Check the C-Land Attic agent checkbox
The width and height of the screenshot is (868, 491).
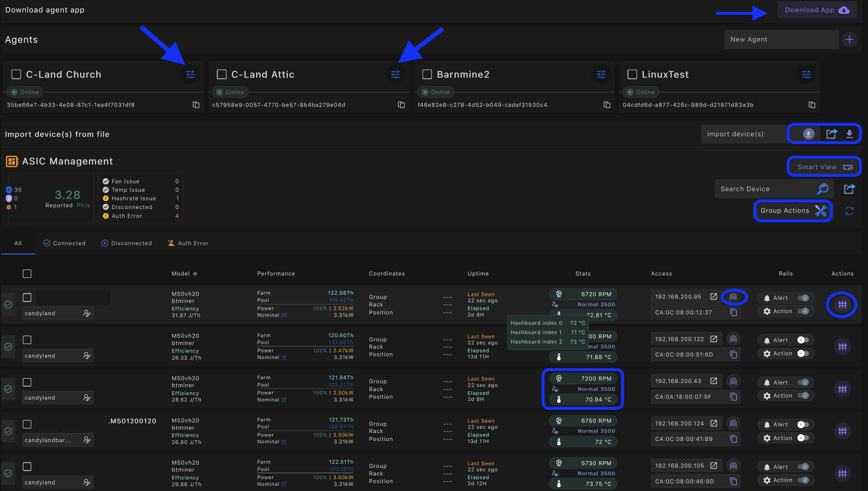[222, 74]
